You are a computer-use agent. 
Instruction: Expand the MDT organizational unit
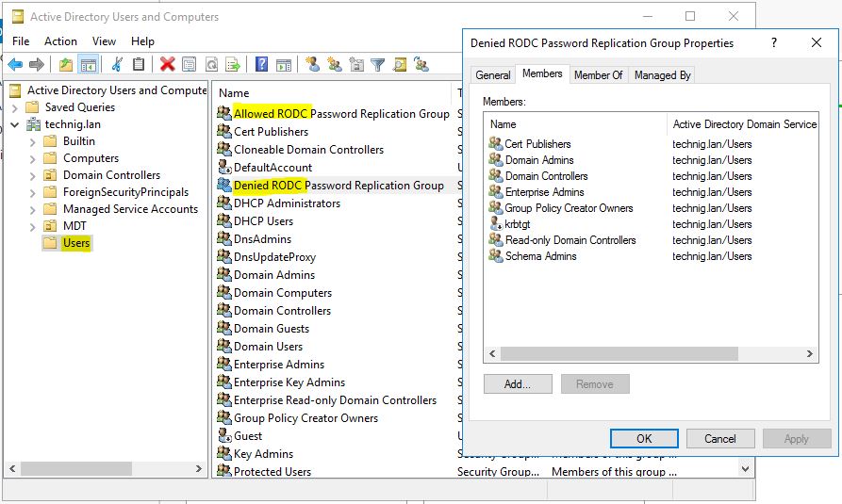pyautogui.click(x=33, y=227)
